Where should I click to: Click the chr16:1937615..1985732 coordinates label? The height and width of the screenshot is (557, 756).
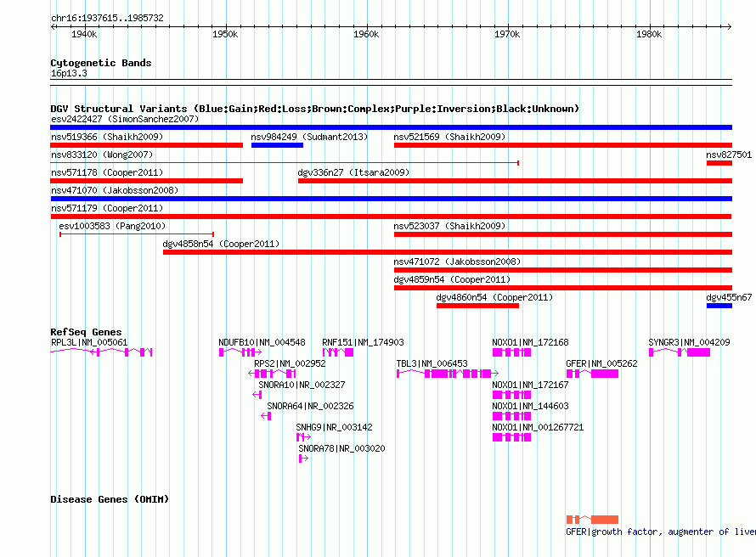(x=107, y=19)
